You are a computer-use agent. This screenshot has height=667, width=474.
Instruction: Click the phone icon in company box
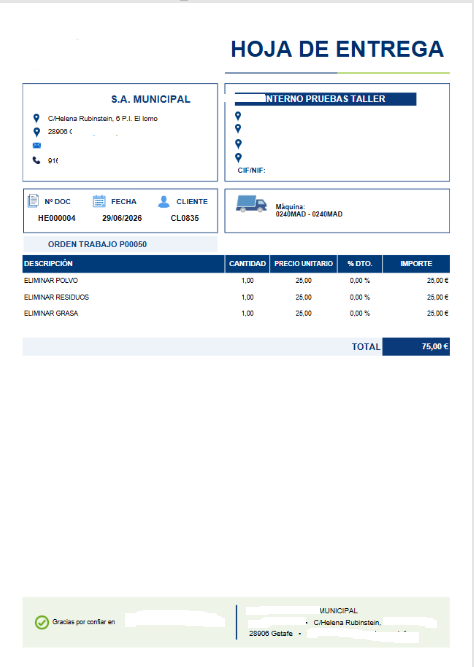[37, 160]
